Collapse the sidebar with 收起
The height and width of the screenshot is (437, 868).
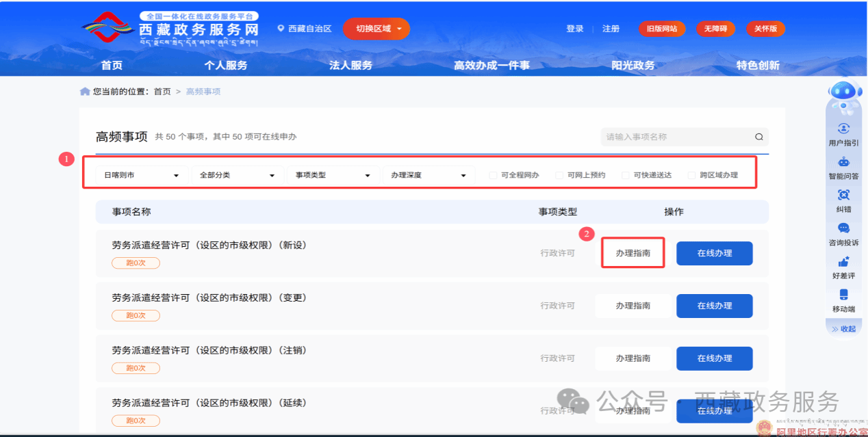tap(843, 329)
